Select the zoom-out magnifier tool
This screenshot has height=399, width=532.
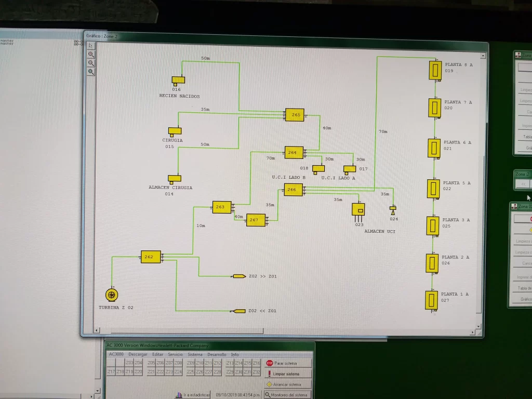[90, 62]
